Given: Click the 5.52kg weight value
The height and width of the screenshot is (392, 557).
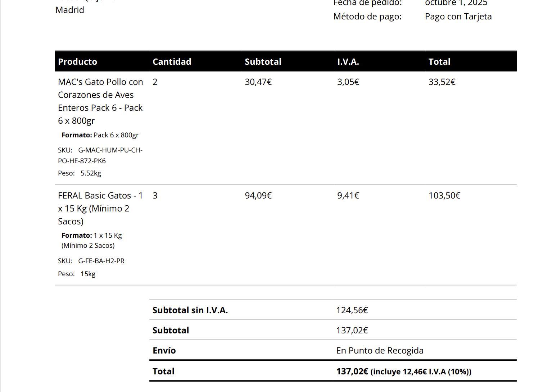Looking at the screenshot, I should (91, 173).
